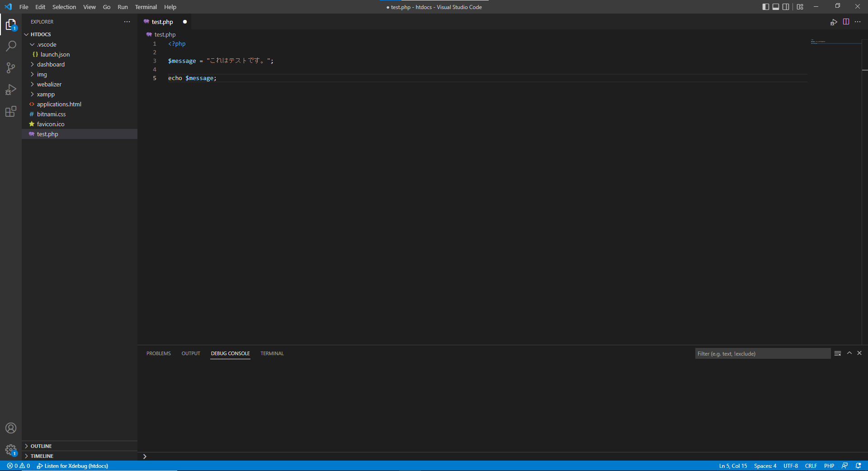Click the debug console filter input
This screenshot has height=471, width=868.
click(763, 353)
